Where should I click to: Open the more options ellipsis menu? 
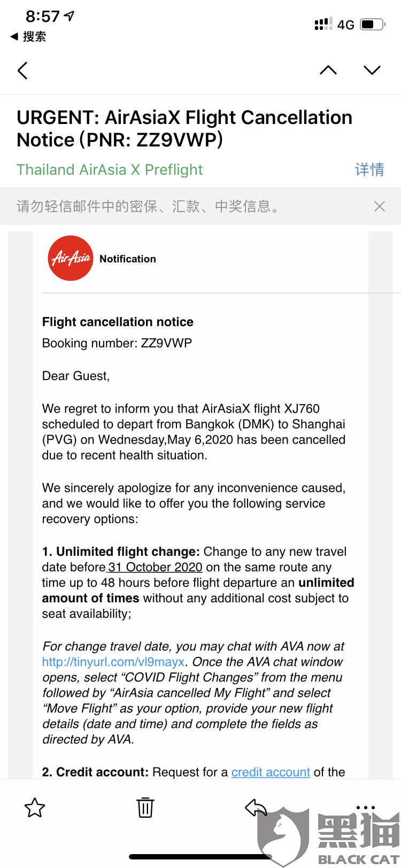click(x=366, y=807)
